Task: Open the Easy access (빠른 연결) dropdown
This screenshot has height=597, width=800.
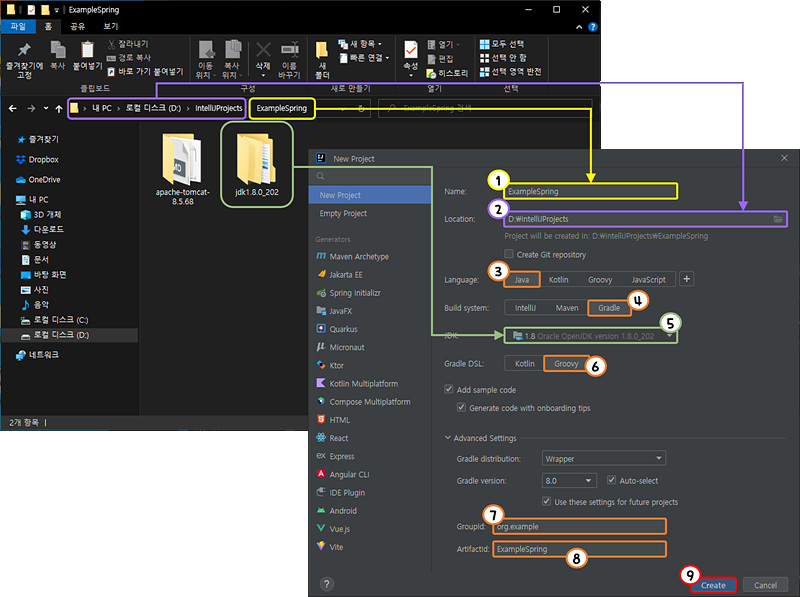Action: (x=364, y=58)
